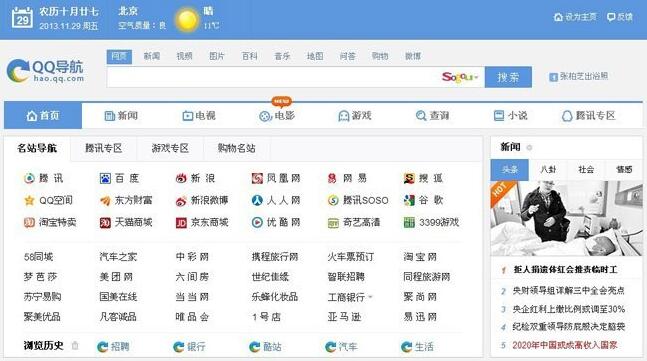Click the feedback speech bubble icon

coord(611,17)
